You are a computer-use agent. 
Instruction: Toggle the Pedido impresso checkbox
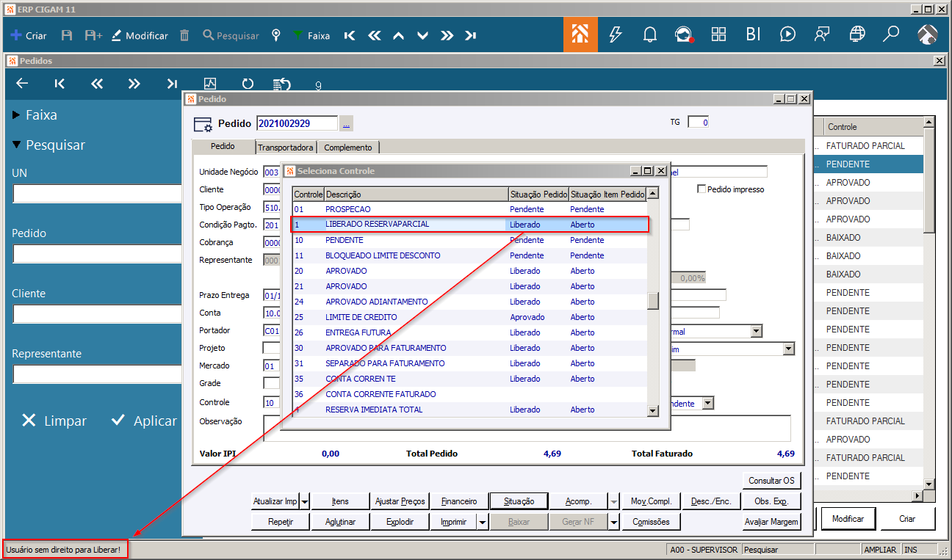(x=701, y=189)
